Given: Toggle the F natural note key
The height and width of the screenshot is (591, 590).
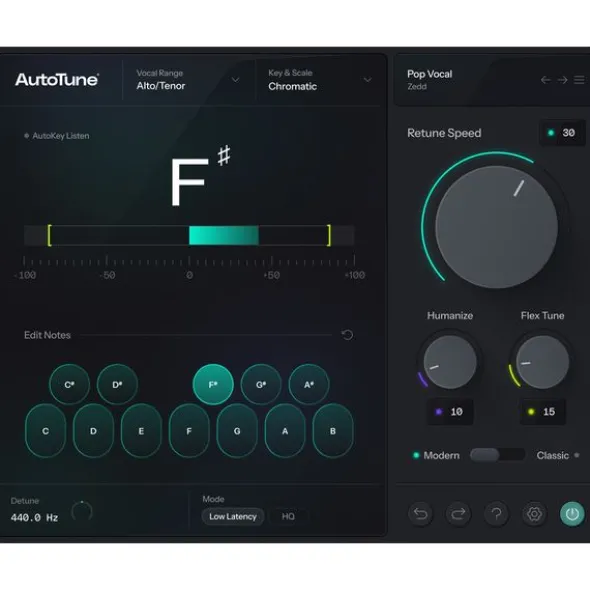Looking at the screenshot, I should (189, 431).
